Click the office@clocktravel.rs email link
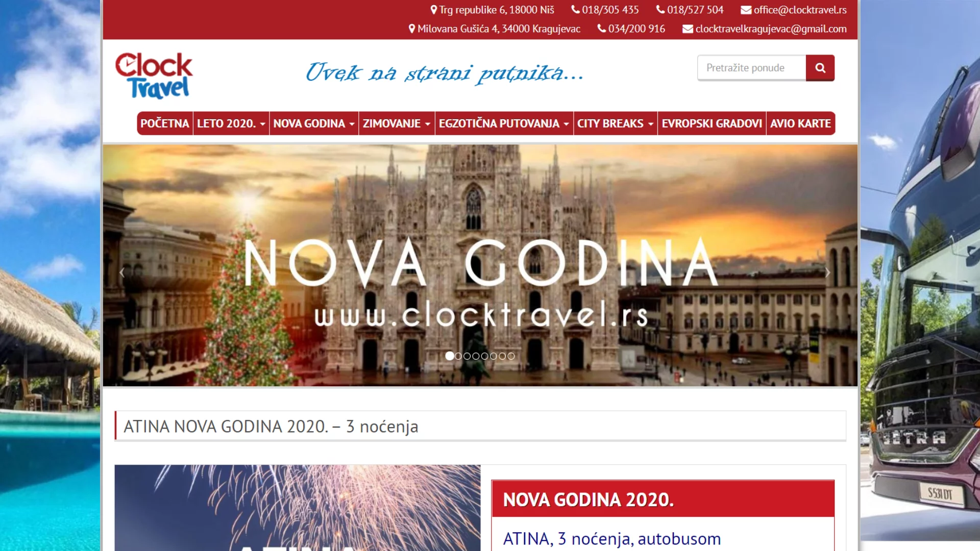 [x=800, y=10]
